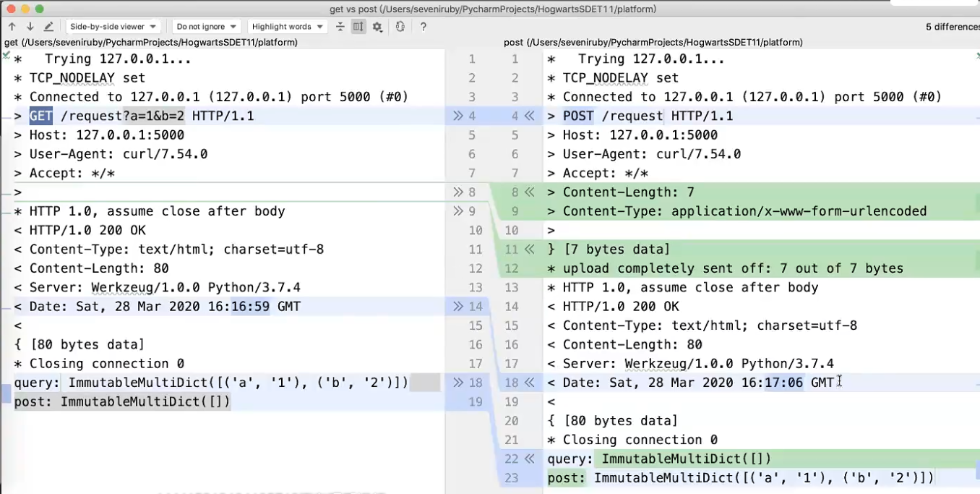
Task: Click 'upload completely sent off' line
Action: coord(725,268)
